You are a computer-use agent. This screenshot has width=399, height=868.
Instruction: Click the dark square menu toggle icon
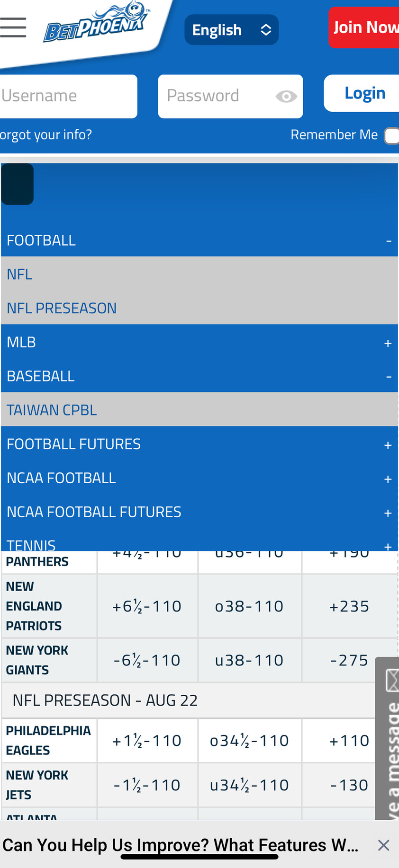(x=18, y=184)
